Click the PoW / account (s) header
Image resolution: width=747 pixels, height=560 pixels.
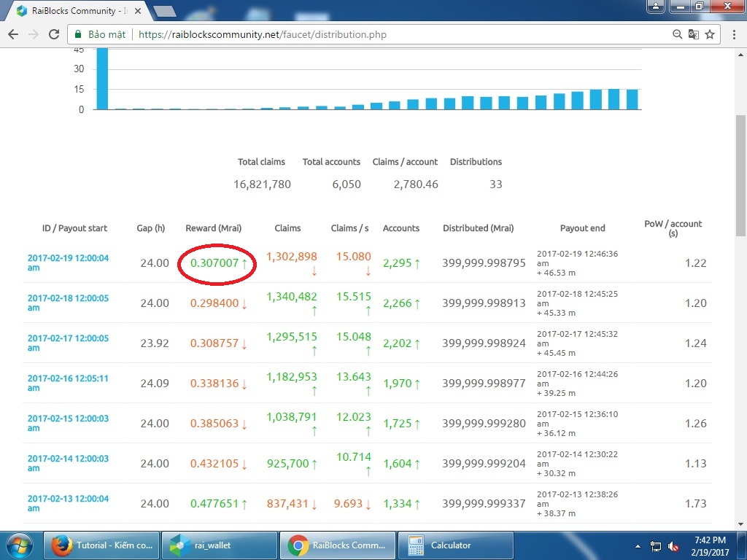tap(673, 228)
